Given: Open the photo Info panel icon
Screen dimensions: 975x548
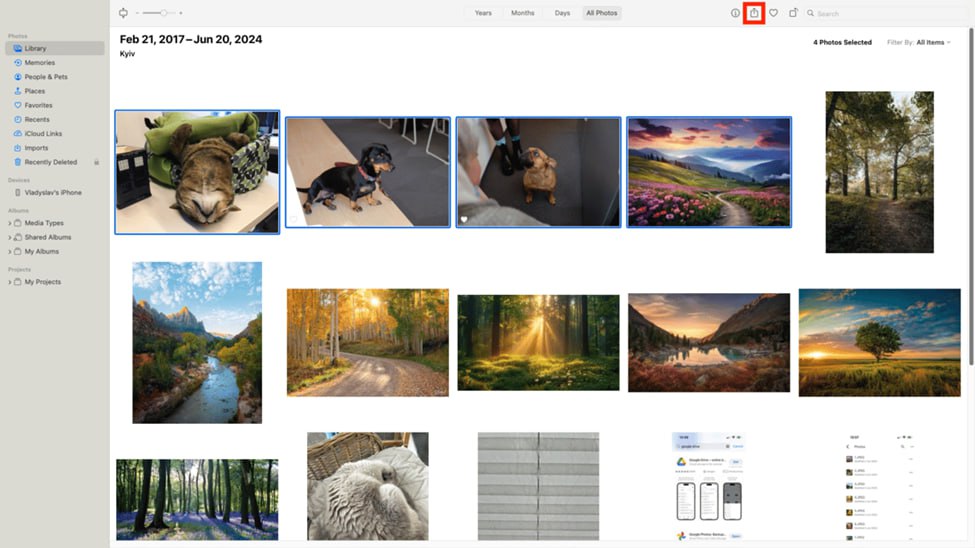Looking at the screenshot, I should tap(735, 13).
